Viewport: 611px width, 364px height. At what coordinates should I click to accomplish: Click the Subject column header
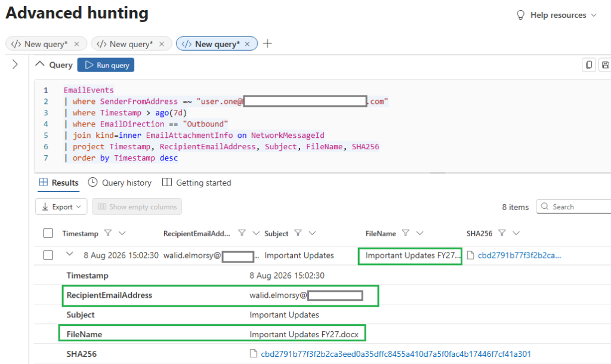tap(276, 233)
